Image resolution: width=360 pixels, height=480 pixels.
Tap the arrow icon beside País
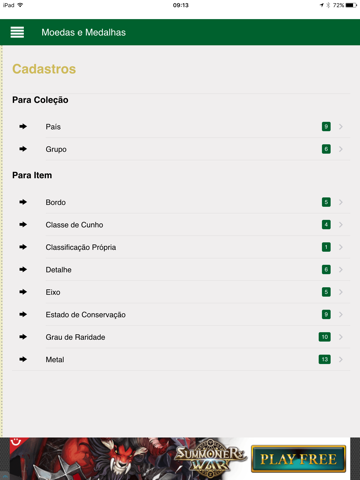23,127
